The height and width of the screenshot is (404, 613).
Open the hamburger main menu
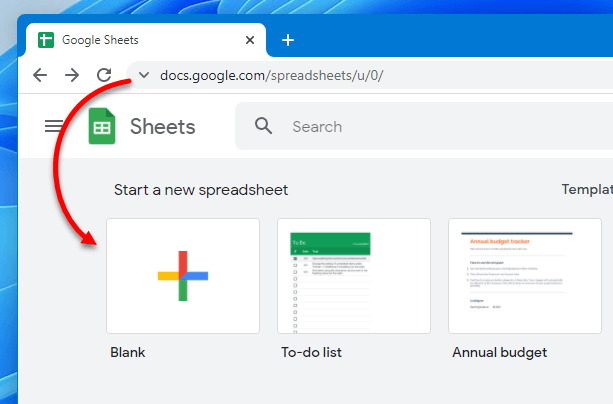click(54, 126)
